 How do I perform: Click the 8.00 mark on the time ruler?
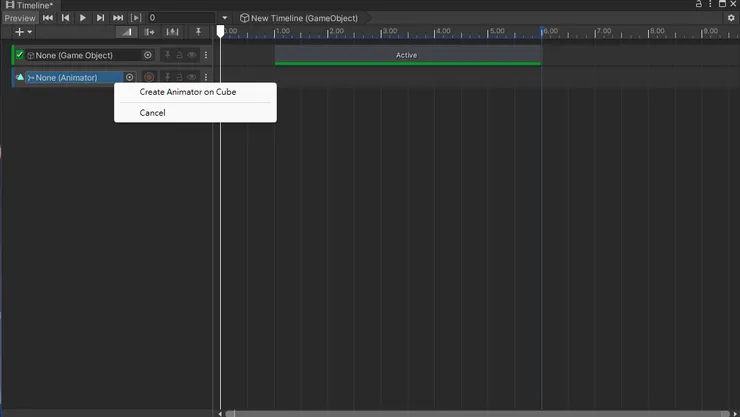(656, 31)
